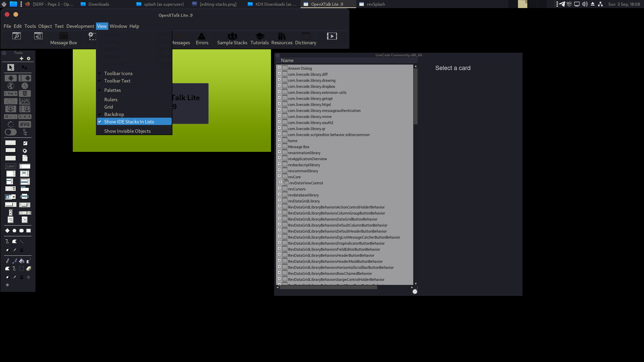Select the Run (browse) pointer tool

pos(11,67)
